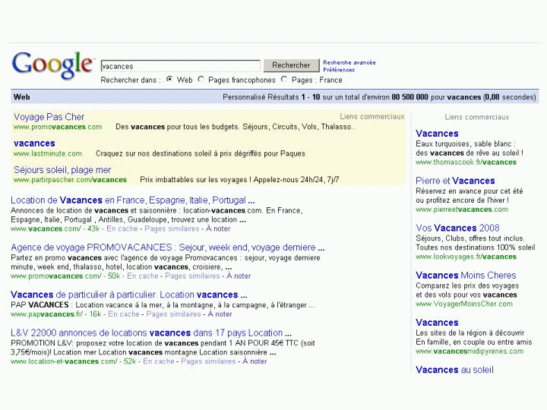This screenshot has width=547, height=410.
Task: Open www.thomascook.fr/vacances sidebar URL
Action: pos(466,162)
